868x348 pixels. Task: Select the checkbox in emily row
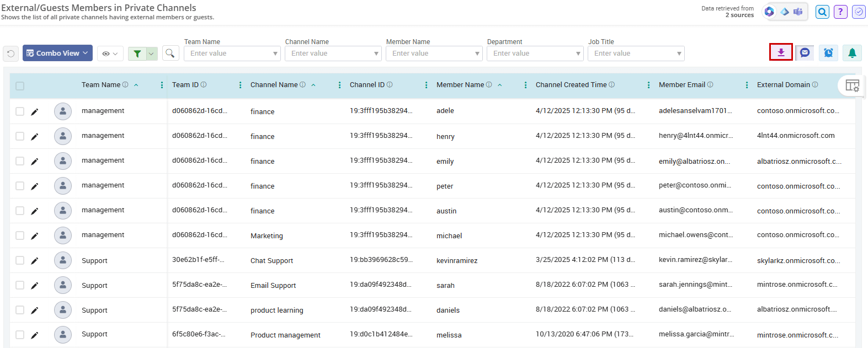point(20,161)
